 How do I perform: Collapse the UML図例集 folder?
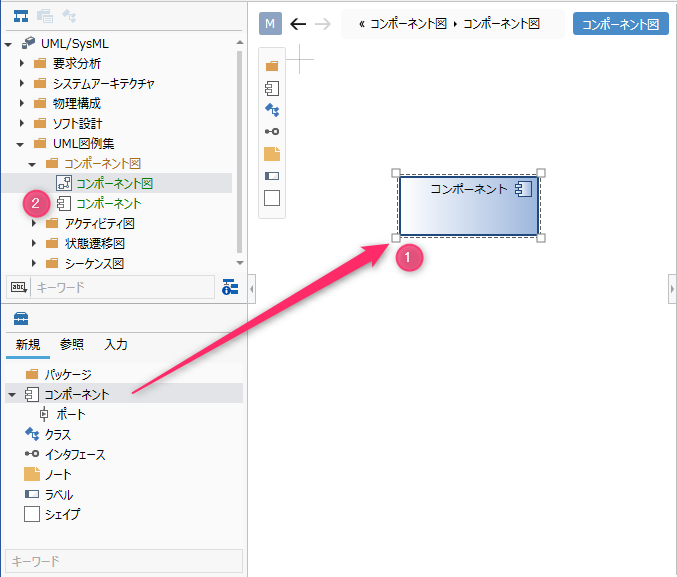20,144
